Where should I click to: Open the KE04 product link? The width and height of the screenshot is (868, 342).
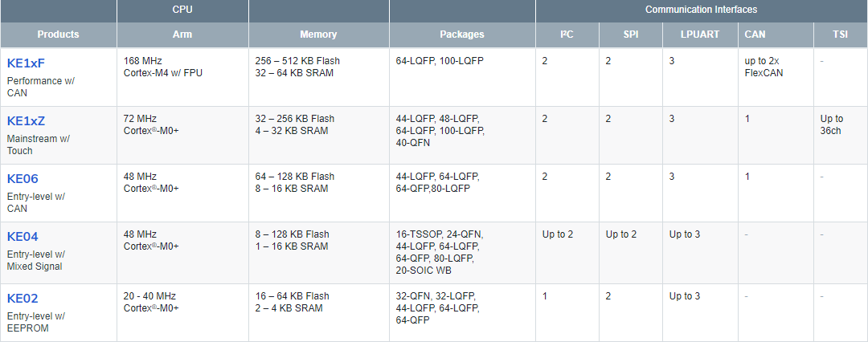[x=23, y=237]
